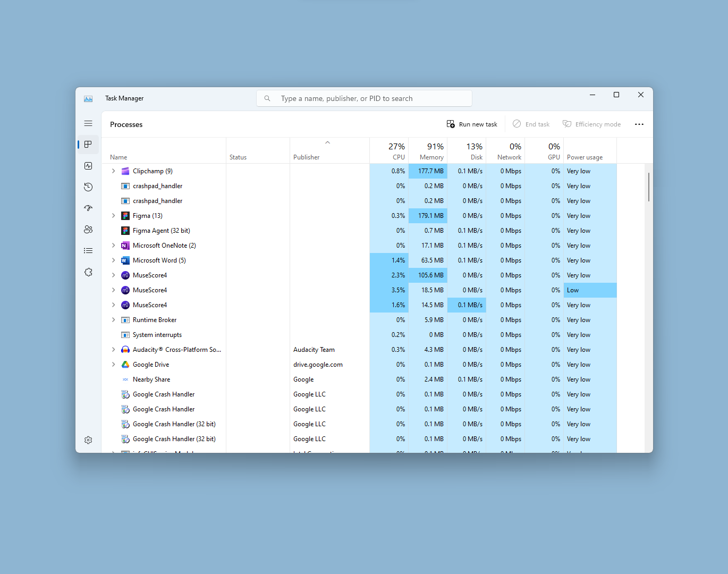Sort by Power usage column
Screen dimensions: 728x574
tap(590, 151)
